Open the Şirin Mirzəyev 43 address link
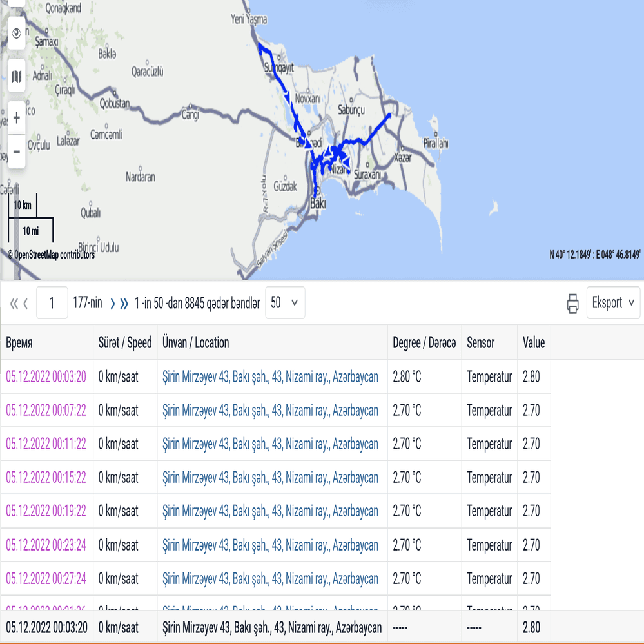 (271, 376)
